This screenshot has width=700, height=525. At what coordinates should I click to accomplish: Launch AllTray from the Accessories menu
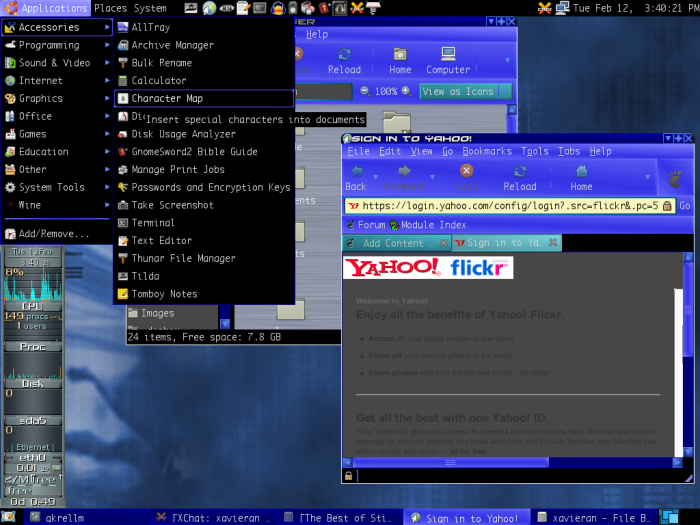pyautogui.click(x=204, y=27)
